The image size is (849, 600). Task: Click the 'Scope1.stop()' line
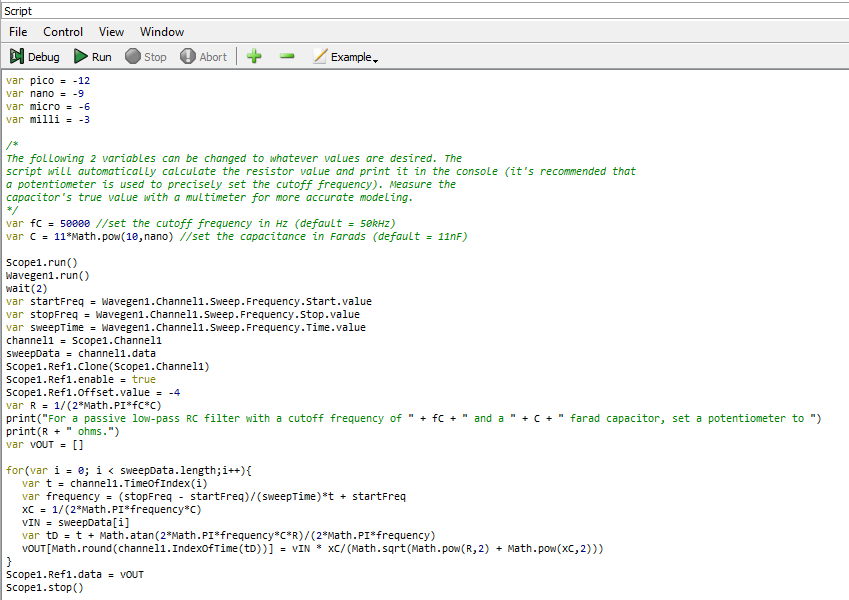coord(45,588)
